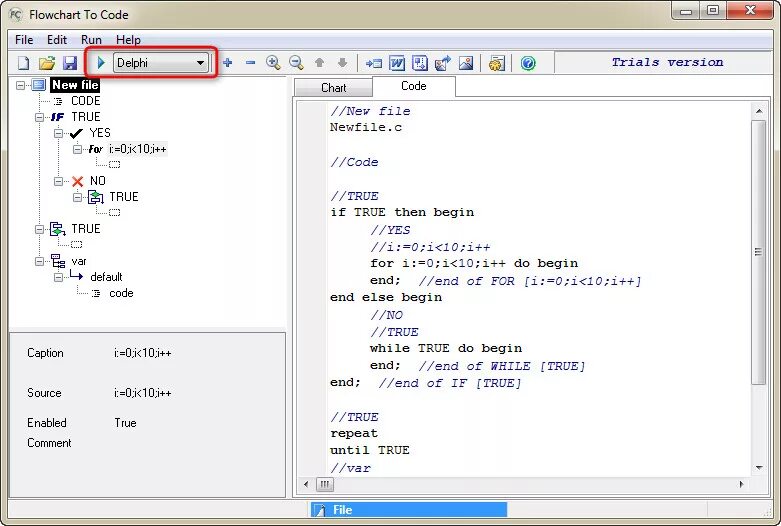Select the New file tree root
The height and width of the screenshot is (526, 781).
click(75, 85)
